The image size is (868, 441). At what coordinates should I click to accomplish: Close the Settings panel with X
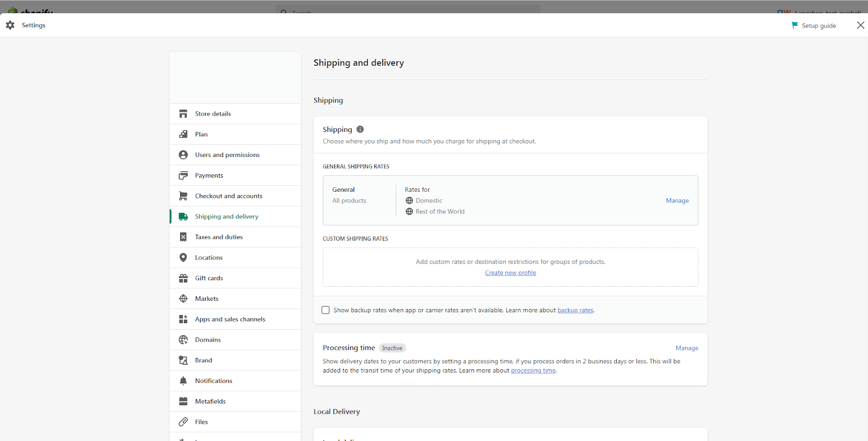860,25
